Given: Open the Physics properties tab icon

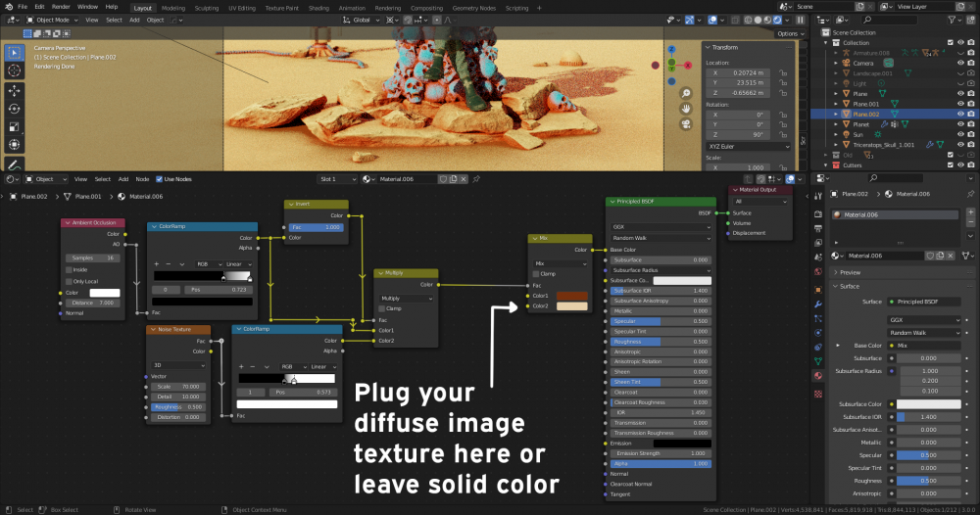Looking at the screenshot, I should pos(818,333).
